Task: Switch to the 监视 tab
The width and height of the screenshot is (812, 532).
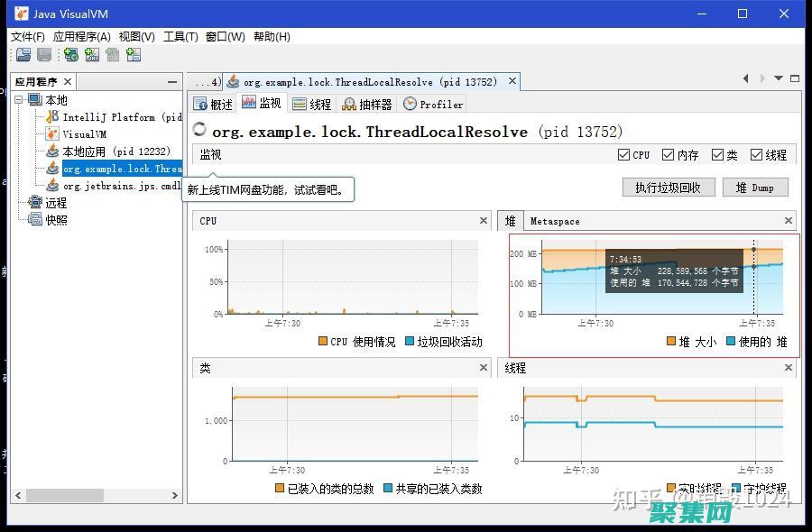Action: (263, 104)
